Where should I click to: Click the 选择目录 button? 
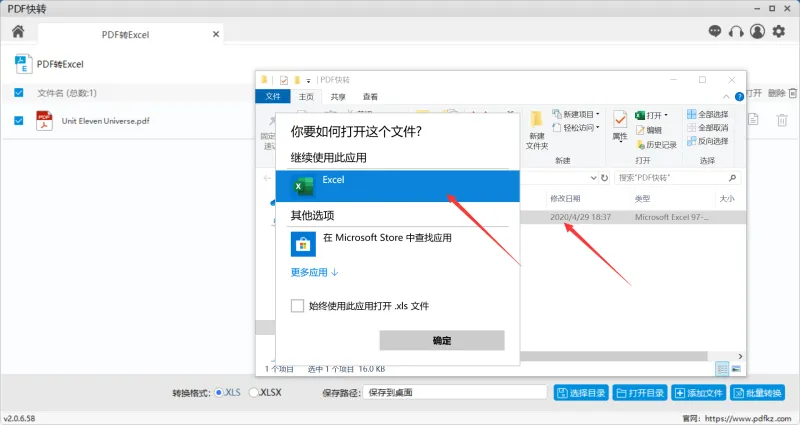pyautogui.click(x=581, y=393)
